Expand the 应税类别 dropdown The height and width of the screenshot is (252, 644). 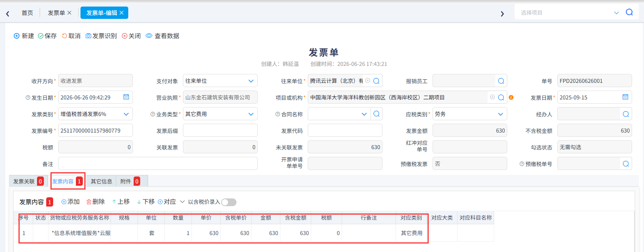pyautogui.click(x=501, y=114)
